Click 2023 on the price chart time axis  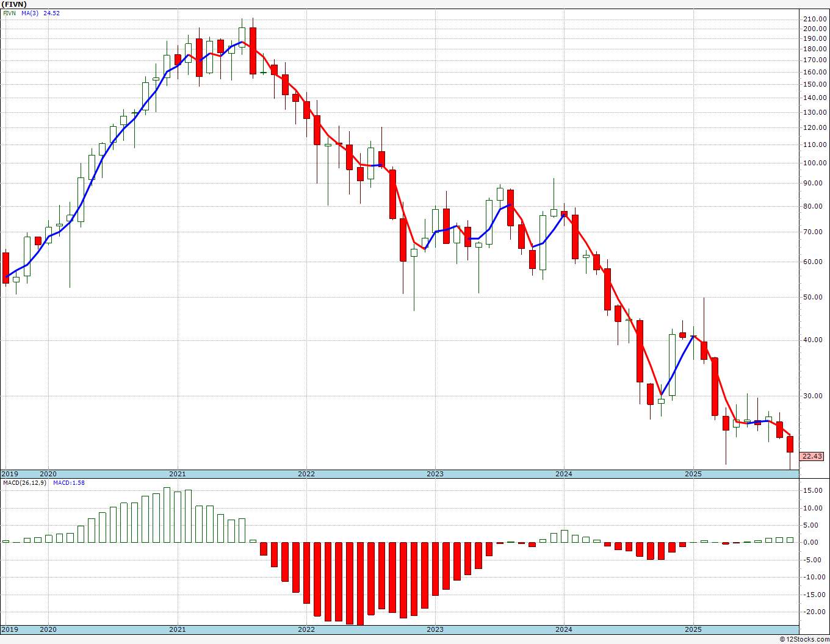[x=435, y=474]
